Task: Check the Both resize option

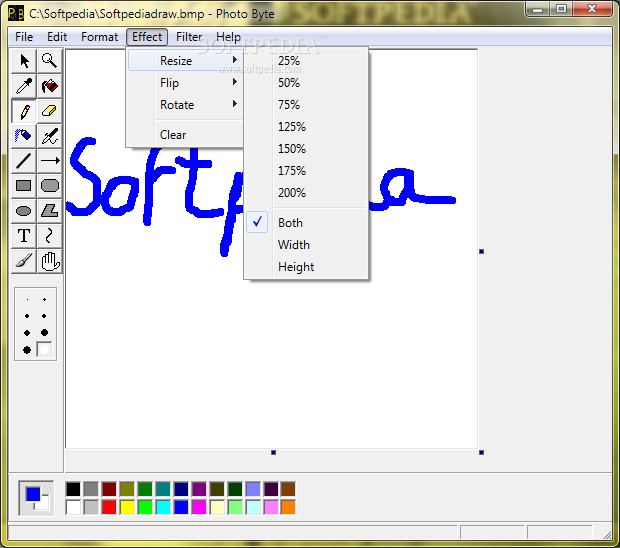Action: [x=306, y=223]
